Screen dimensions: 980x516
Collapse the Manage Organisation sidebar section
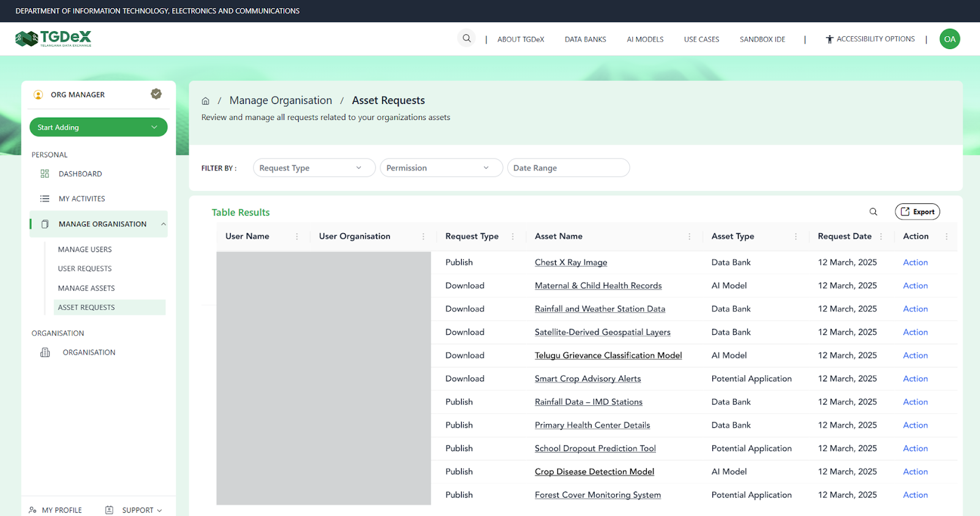[164, 224]
